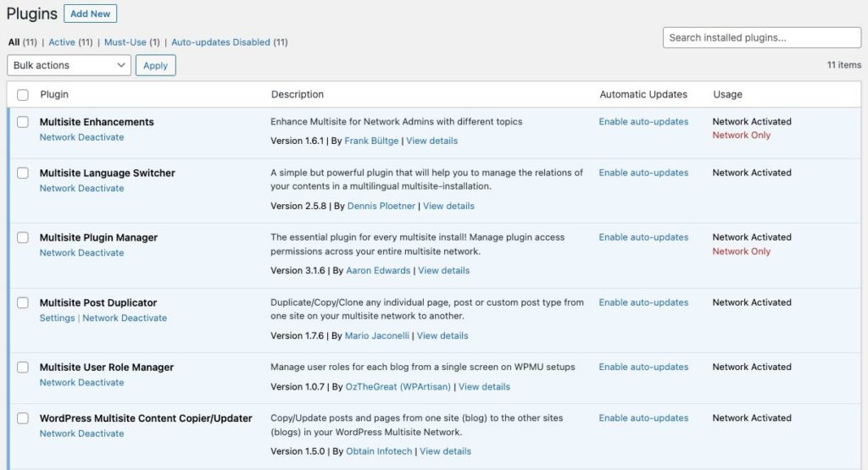Open author Obtain Infotech link
868x470 pixels.
point(379,451)
